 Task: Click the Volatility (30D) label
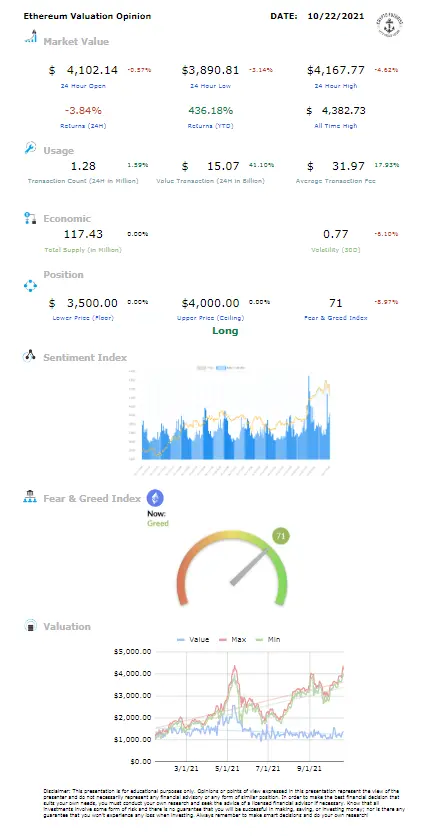coord(336,249)
